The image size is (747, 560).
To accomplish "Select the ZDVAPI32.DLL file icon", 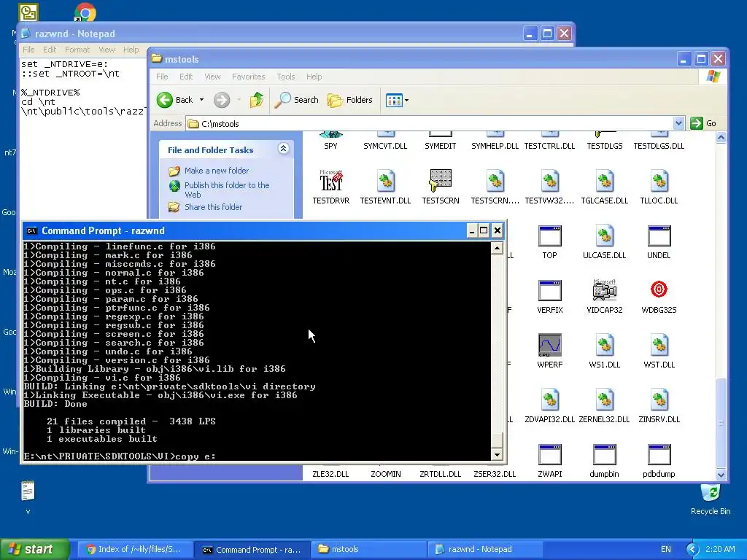I will coord(550,400).
